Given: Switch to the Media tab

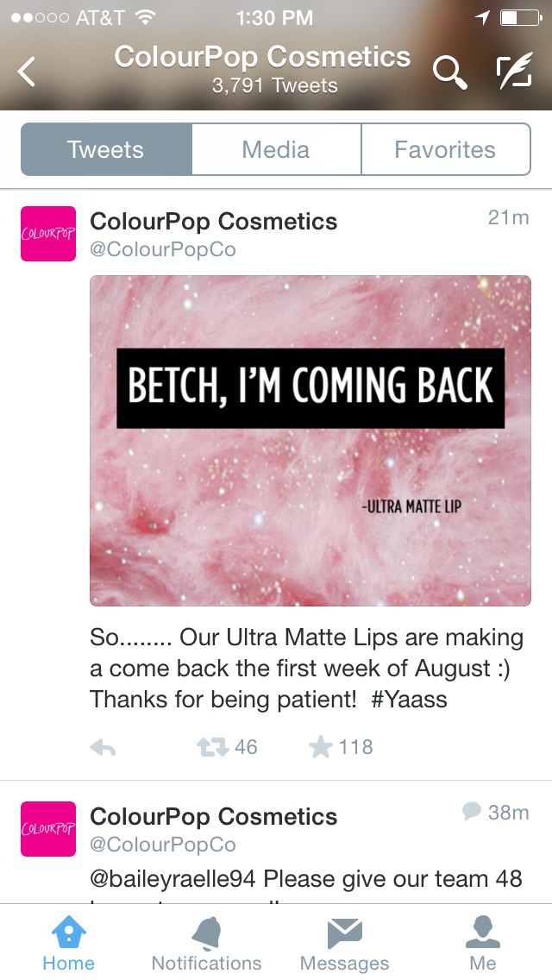Looking at the screenshot, I should tap(276, 149).
